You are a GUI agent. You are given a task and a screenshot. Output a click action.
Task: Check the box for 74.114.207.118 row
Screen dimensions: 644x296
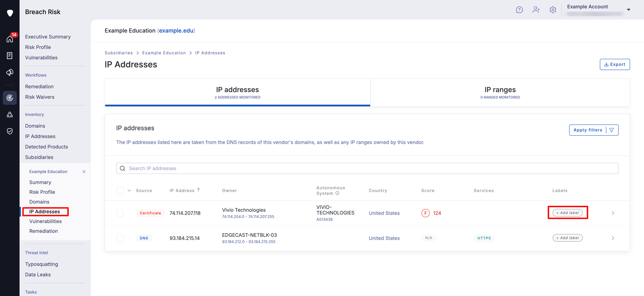pyautogui.click(x=120, y=213)
